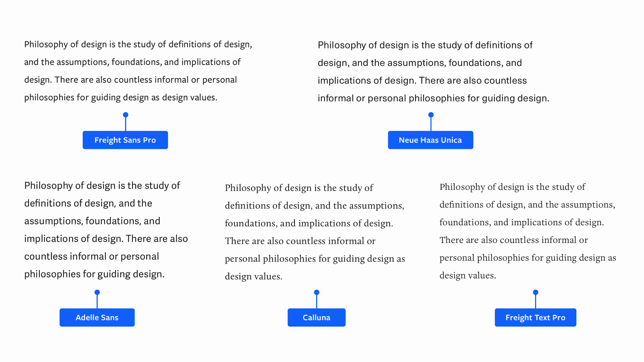Click the Freight Text Pro label
The width and height of the screenshot is (644, 362).
pyautogui.click(x=535, y=318)
